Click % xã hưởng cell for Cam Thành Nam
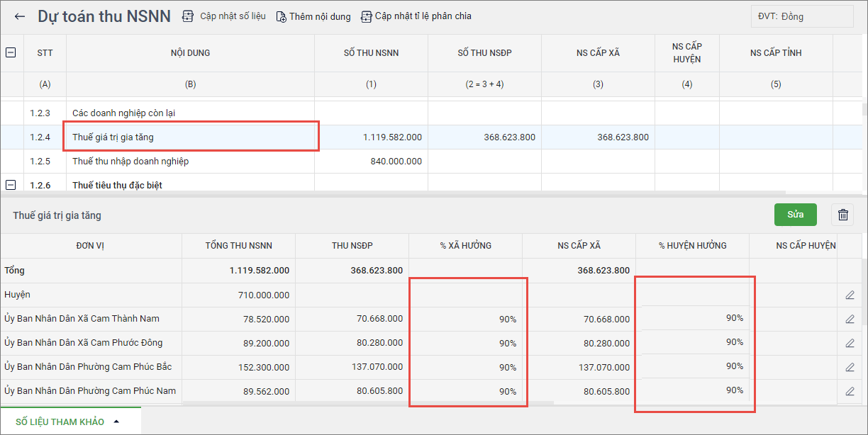This screenshot has height=435, width=868. click(x=466, y=319)
